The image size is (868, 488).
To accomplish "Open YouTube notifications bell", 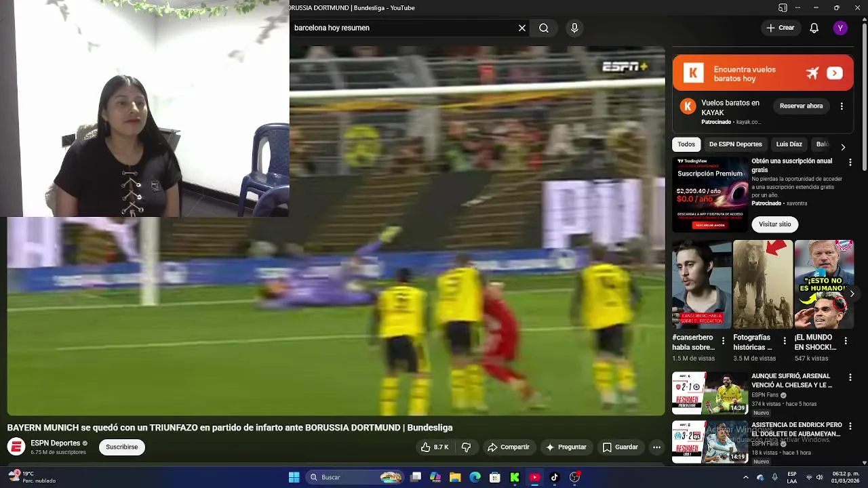I will point(814,28).
